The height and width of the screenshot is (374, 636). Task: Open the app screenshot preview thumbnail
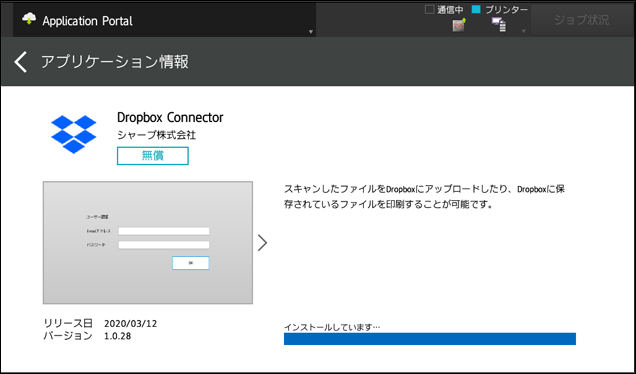point(148,243)
